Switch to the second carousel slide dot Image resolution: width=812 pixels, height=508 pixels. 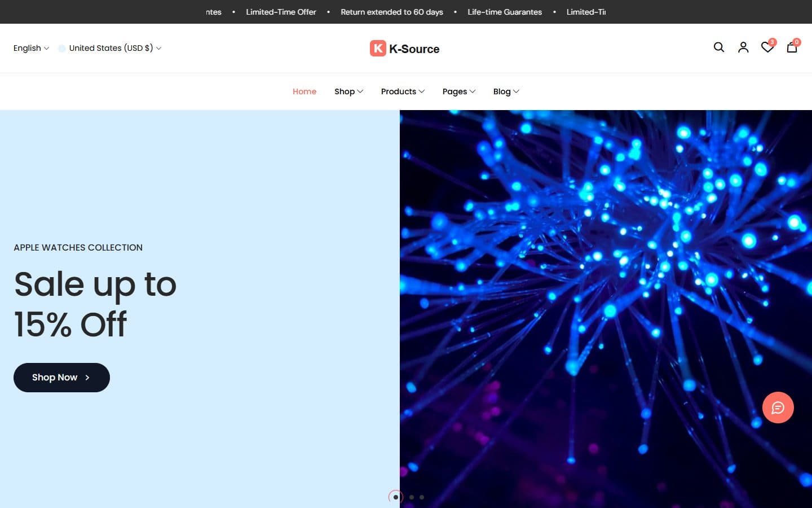(x=412, y=497)
